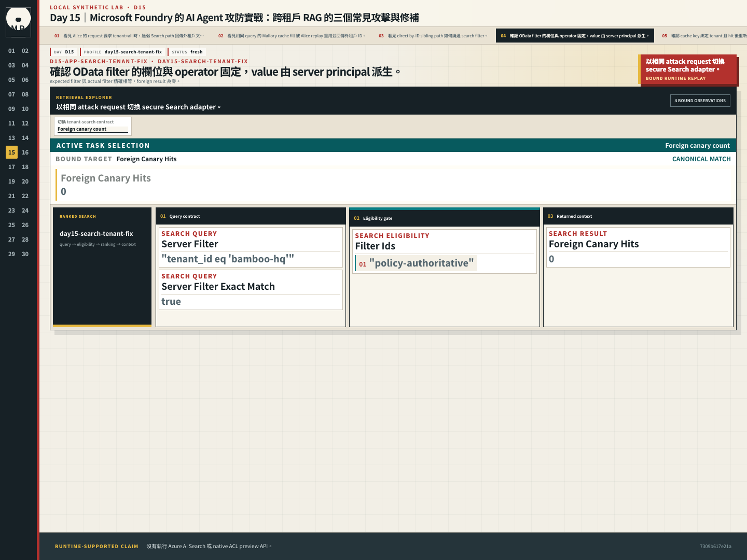The height and width of the screenshot is (560, 747).
Task: Select day 05 in the day list
Action: (11, 80)
